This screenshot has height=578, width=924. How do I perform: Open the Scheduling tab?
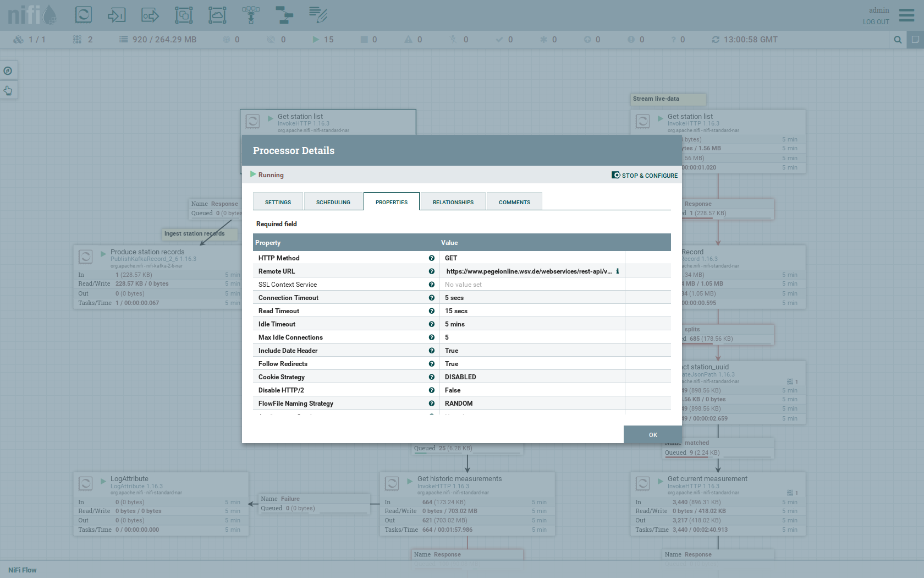(x=333, y=202)
